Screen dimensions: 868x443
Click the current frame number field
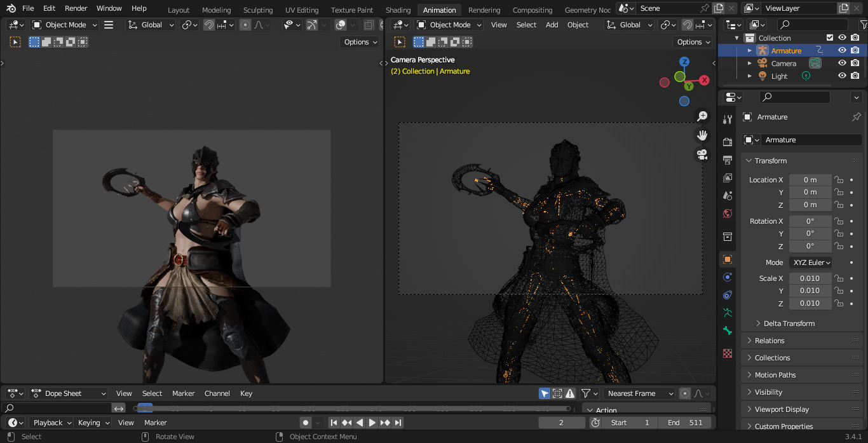(562, 423)
